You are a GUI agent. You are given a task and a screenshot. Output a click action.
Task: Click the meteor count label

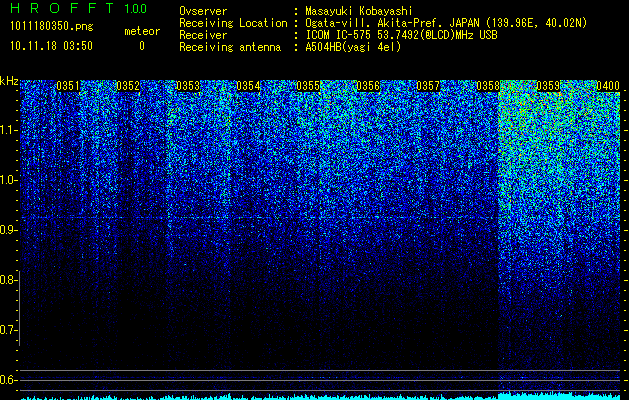click(142, 31)
